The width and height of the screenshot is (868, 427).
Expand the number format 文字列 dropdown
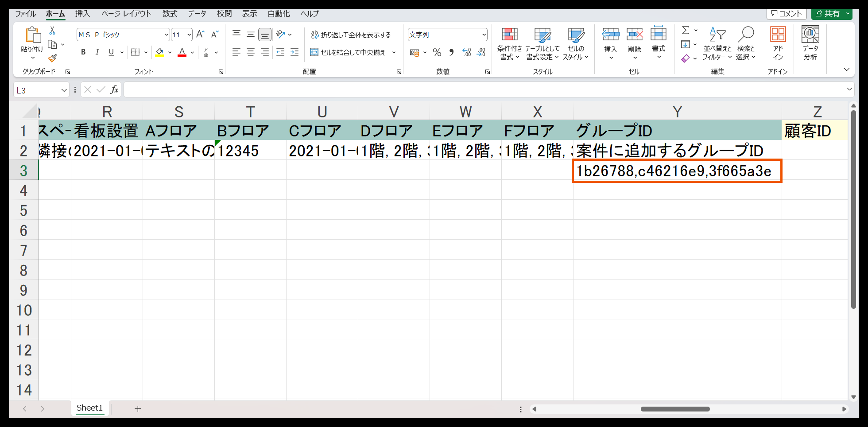[483, 34]
